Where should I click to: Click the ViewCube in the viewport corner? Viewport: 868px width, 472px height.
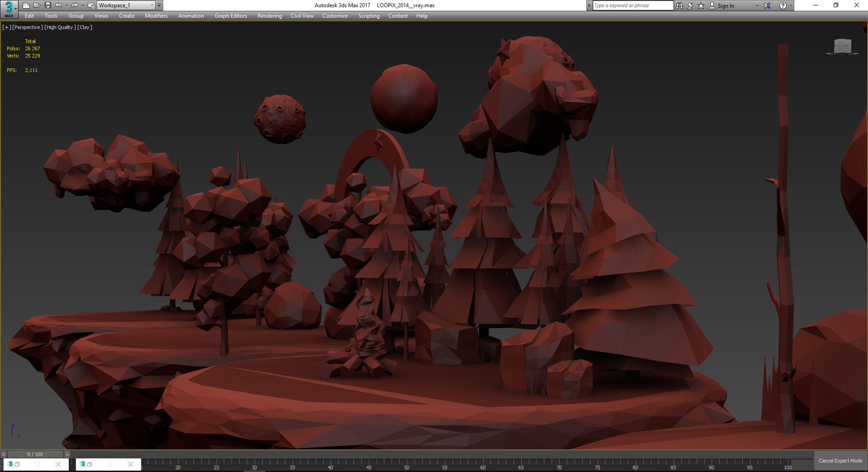(842, 46)
